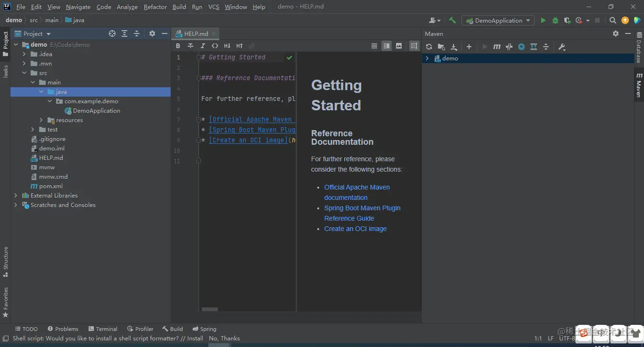This screenshot has height=347, width=644.
Task: Open the Terminal tool window tab
Action: coord(102,329)
